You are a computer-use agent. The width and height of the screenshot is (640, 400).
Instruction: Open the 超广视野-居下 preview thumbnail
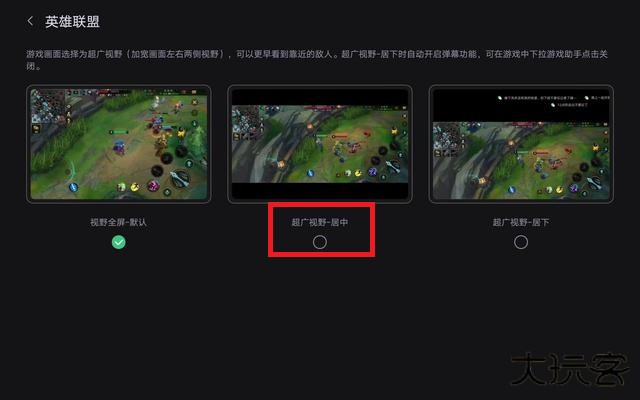pyautogui.click(x=521, y=144)
